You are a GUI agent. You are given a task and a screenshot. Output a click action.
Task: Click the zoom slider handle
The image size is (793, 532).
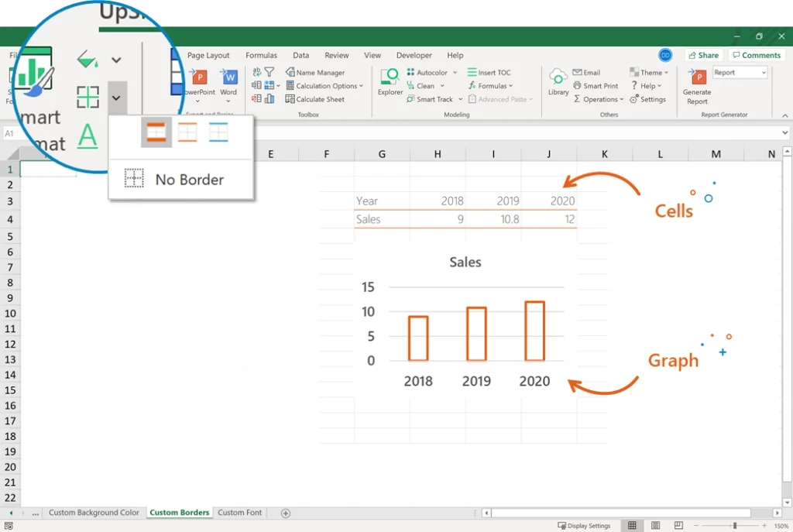[735, 525]
